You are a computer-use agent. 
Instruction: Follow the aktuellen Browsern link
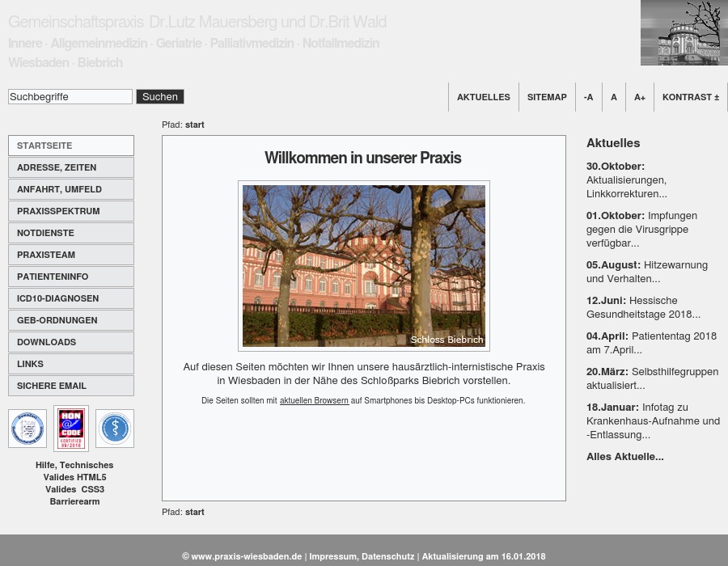click(x=314, y=400)
